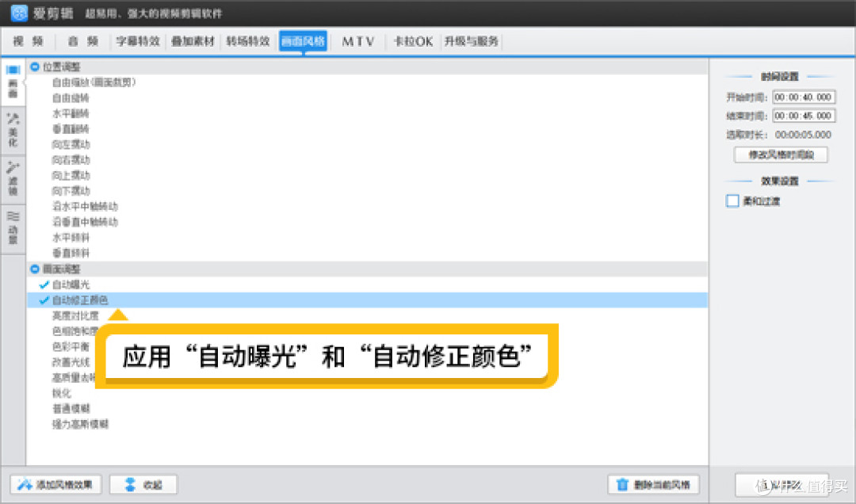Select the 锐化 sharpen style

pos(62,393)
